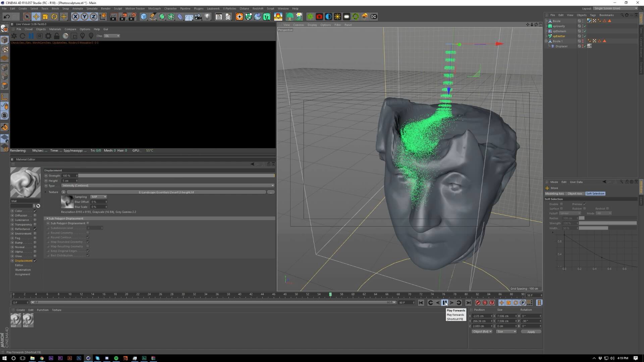
Task: Disable the Displacement channel checkbox
Action: (x=35, y=261)
